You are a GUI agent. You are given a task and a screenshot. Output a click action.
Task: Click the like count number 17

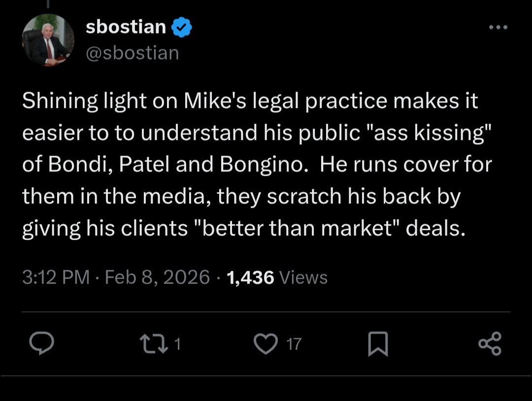click(294, 343)
